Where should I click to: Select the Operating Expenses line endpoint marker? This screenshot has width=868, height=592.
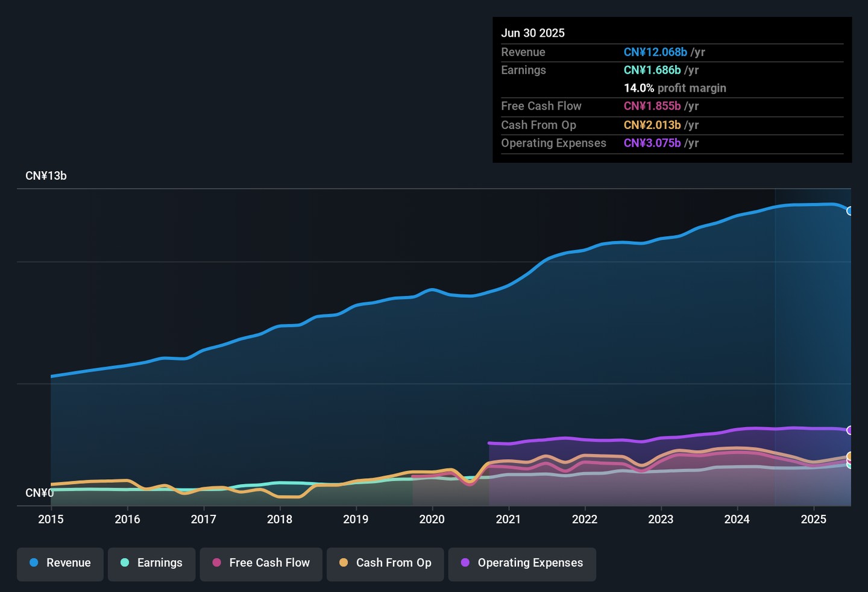click(850, 430)
